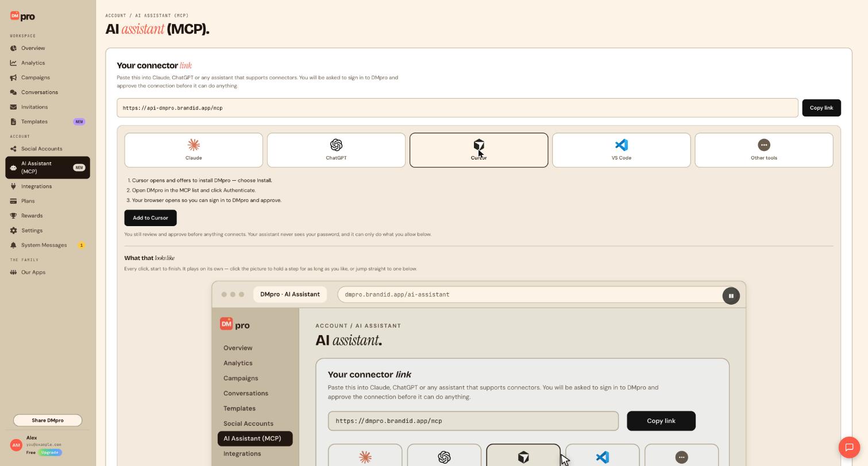Click the green Upgrade badge
Screen dimensions: 868x466
[50, 453]
